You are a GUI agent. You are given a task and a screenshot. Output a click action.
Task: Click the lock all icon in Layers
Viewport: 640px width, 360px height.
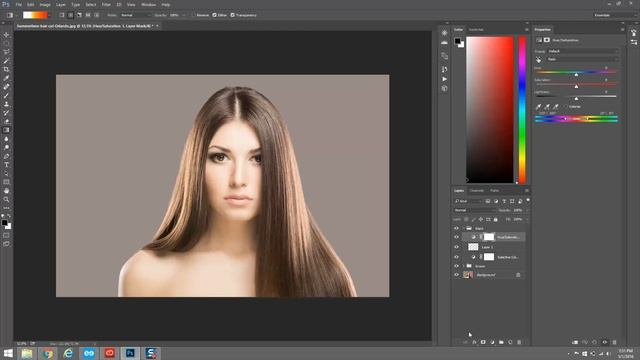point(496,220)
